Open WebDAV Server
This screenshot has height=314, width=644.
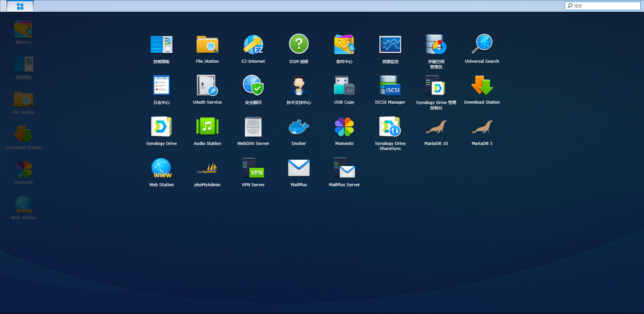coord(253,127)
